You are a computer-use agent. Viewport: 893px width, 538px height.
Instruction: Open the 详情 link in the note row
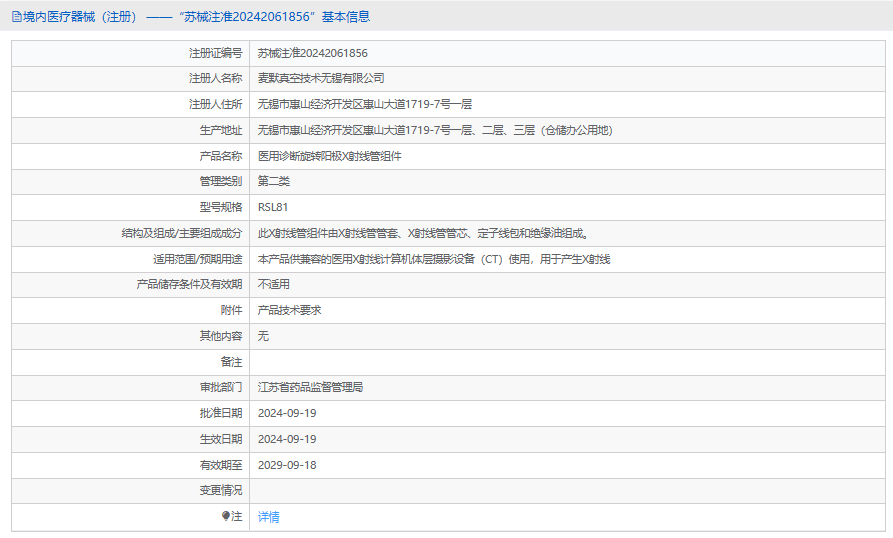pyautogui.click(x=268, y=516)
